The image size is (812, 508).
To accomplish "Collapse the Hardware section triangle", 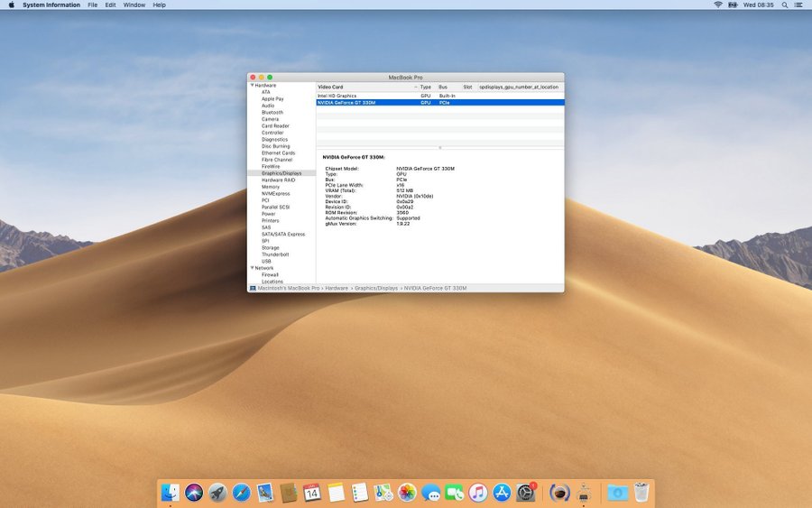I will pos(252,86).
